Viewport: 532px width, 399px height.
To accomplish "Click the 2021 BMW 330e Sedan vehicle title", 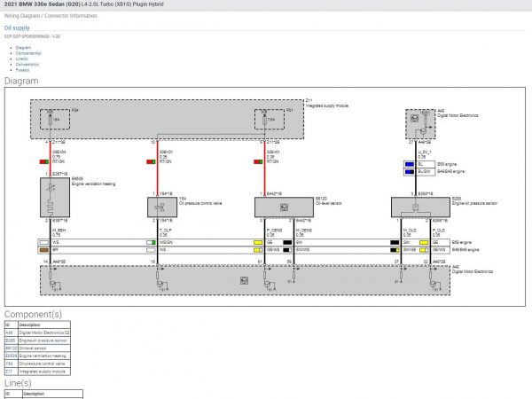I will click(84, 4).
